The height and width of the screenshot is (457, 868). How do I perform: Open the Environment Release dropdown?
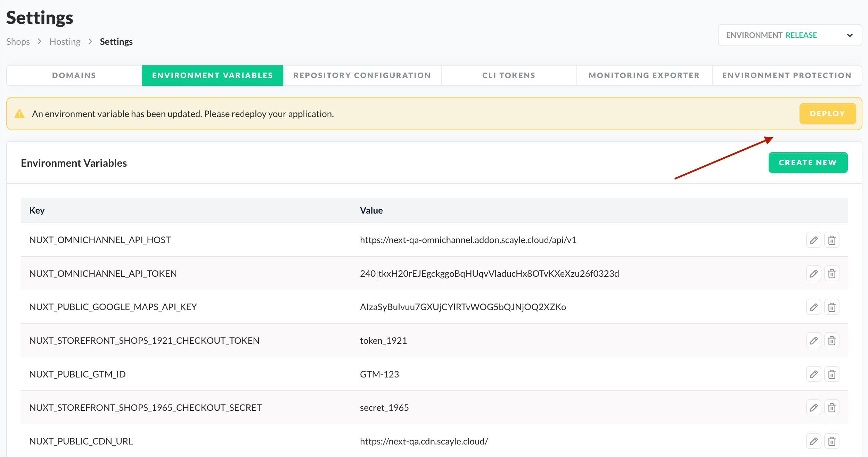[790, 35]
